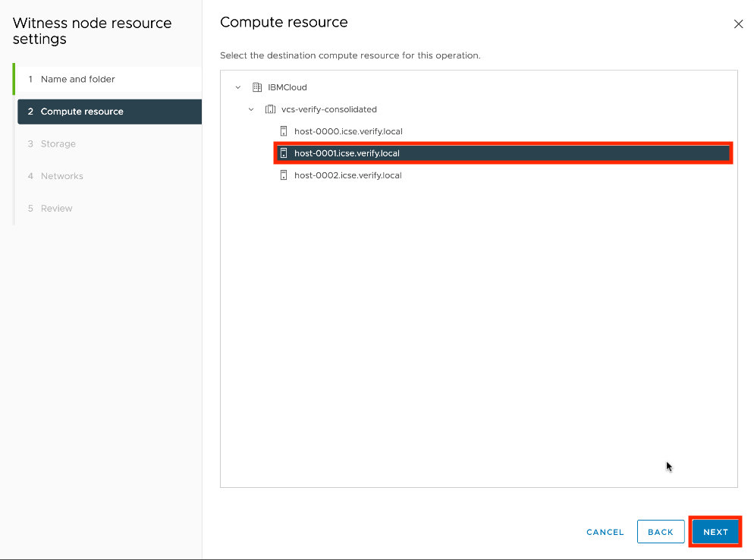Jump to step 3 Storage

coord(58,143)
